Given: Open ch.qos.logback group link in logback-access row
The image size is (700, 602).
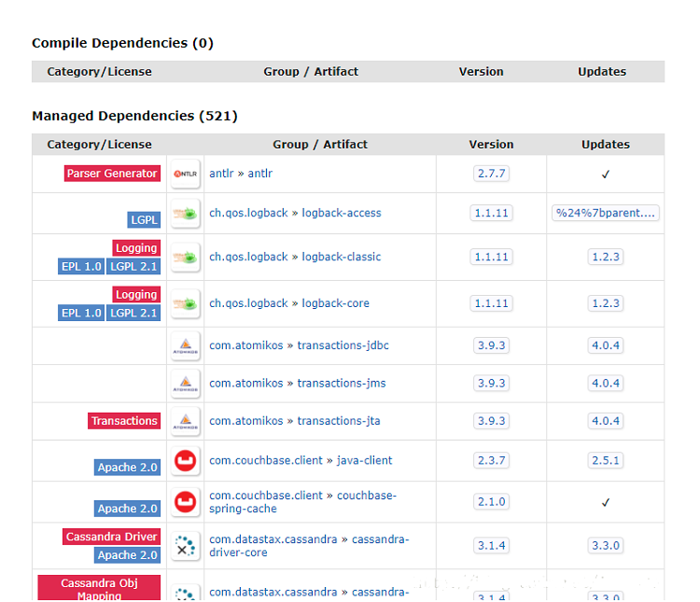Looking at the screenshot, I should tap(248, 213).
